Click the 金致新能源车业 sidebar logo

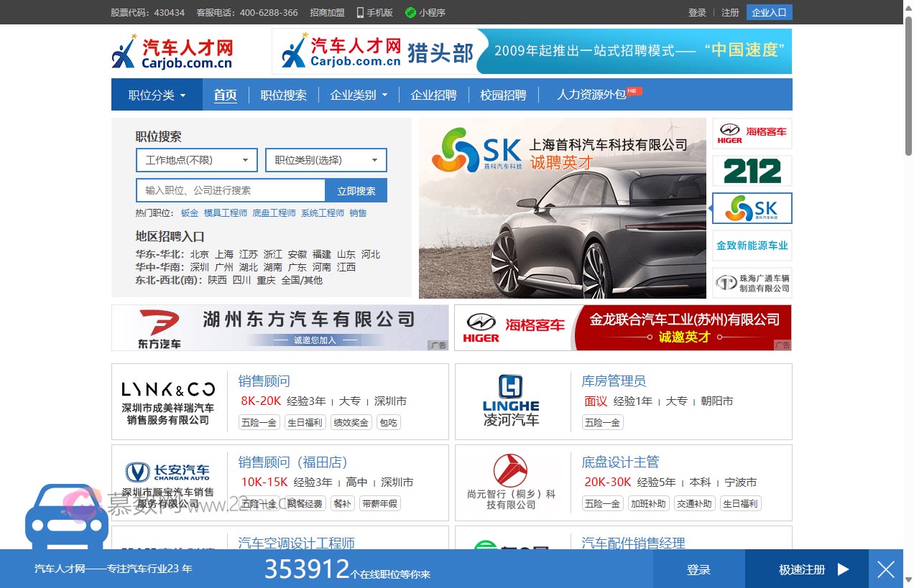(751, 245)
